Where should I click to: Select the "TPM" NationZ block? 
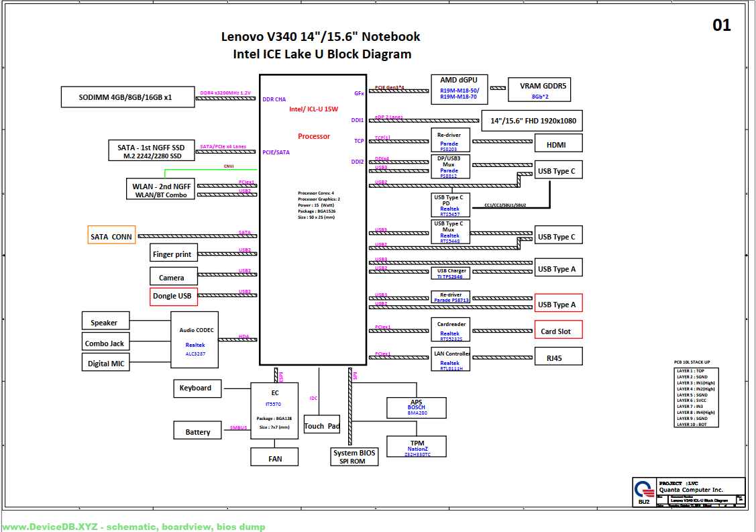point(417,447)
